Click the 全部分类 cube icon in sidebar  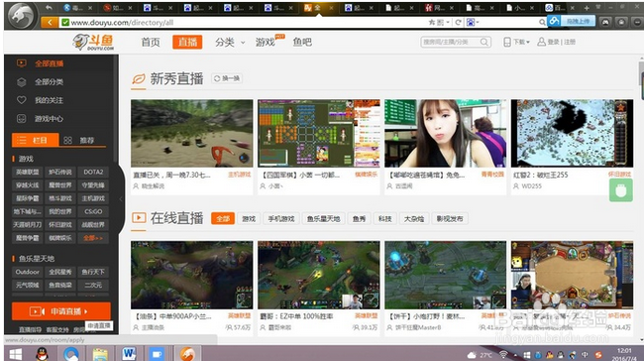pos(22,82)
